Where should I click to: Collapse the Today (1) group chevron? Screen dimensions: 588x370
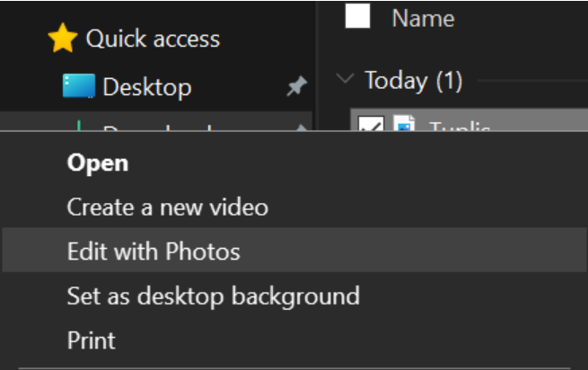click(x=345, y=80)
